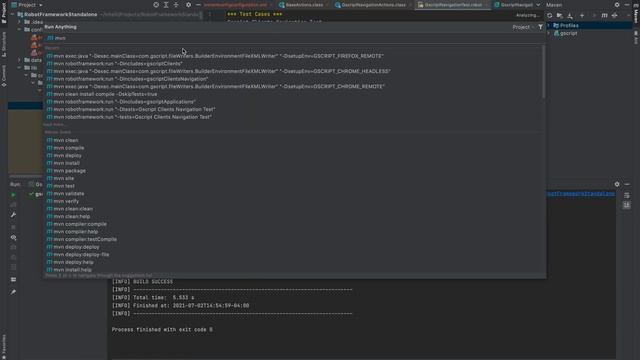Choose the 'mvn install' goal
Image resolution: width=640 pixels, height=360 pixels.
click(x=63, y=163)
